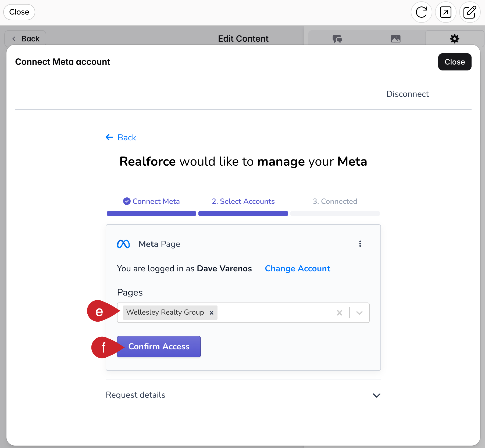Viewport: 485px width, 448px height.
Task: Expand the Request details section
Action: [x=243, y=395]
